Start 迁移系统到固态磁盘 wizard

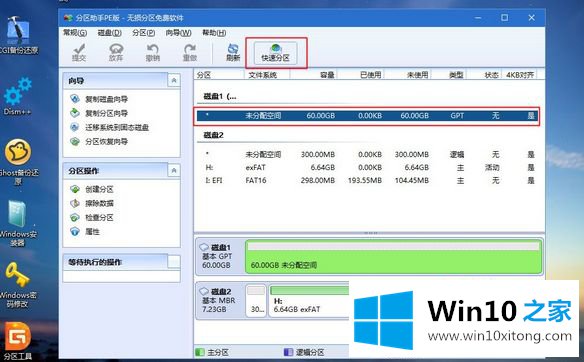pos(110,127)
